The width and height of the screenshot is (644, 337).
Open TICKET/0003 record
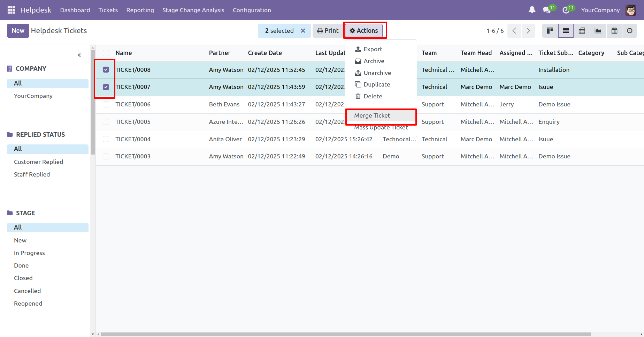[x=133, y=156]
